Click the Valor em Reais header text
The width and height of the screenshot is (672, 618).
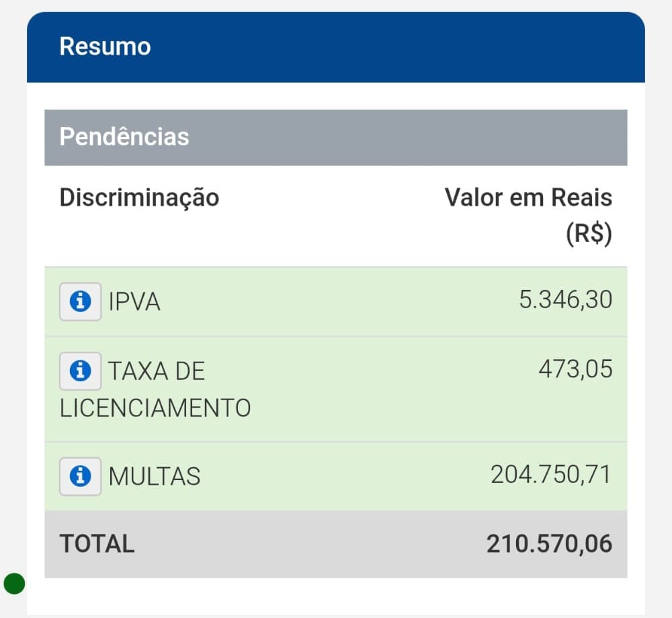528,198
